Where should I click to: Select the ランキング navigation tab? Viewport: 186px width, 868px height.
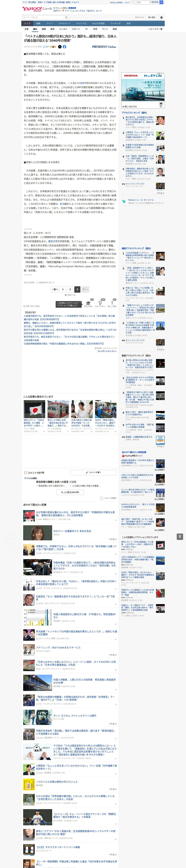(x=115, y=24)
